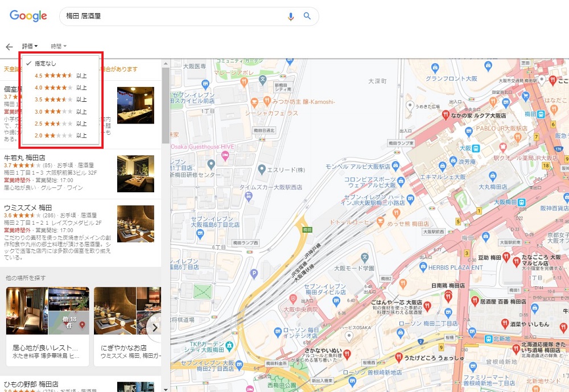Click the うめきた広場 location marker
Image resolution: width=569 pixels, height=392 pixels.
click(x=410, y=106)
